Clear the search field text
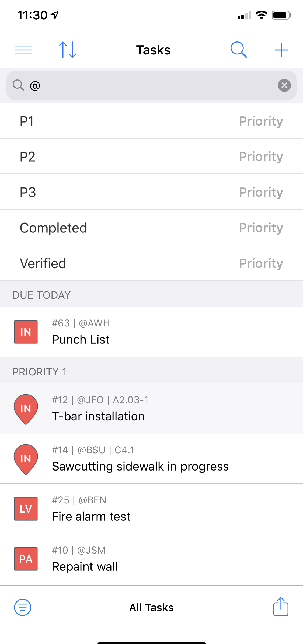The height and width of the screenshot is (644, 303). point(284,85)
